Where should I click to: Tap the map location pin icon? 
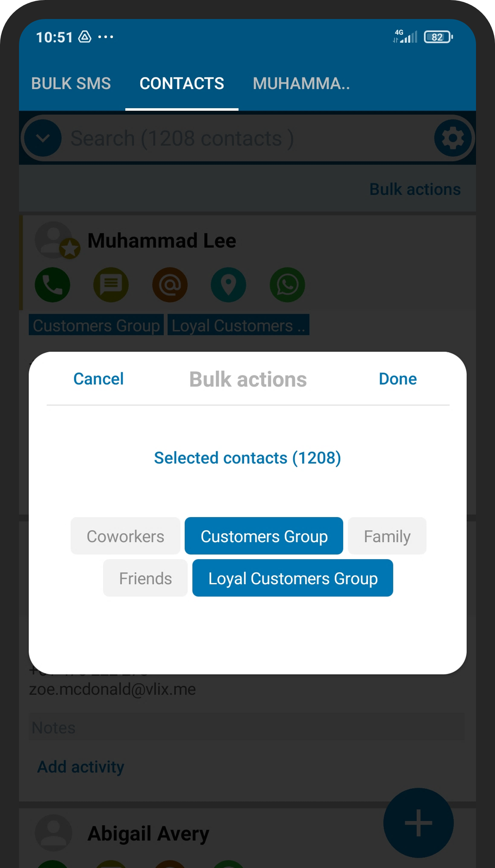(228, 284)
